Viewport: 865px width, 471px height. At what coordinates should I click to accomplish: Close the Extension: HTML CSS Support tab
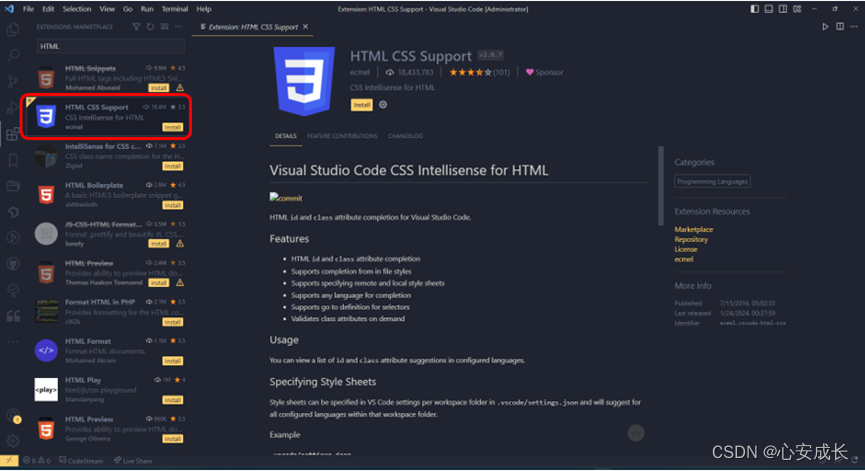point(305,26)
